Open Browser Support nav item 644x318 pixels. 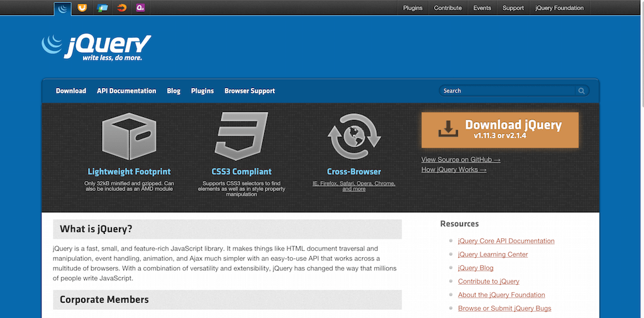pos(250,91)
